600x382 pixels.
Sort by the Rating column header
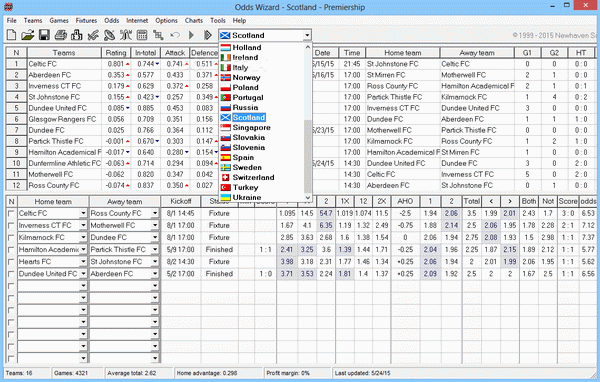pos(116,53)
